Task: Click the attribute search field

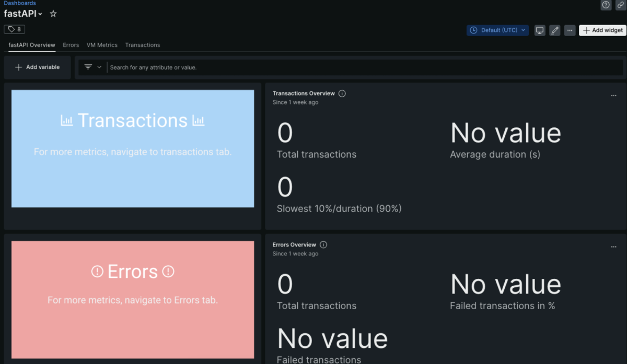Action: [x=209, y=67]
